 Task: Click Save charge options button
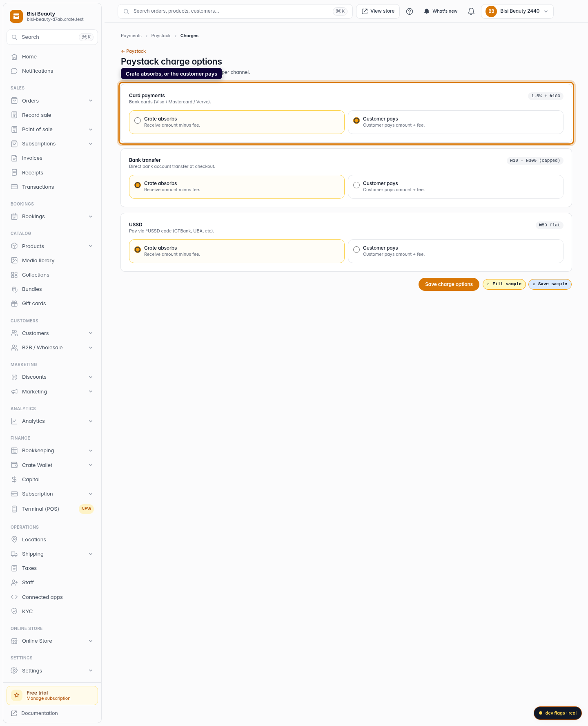pos(449,284)
